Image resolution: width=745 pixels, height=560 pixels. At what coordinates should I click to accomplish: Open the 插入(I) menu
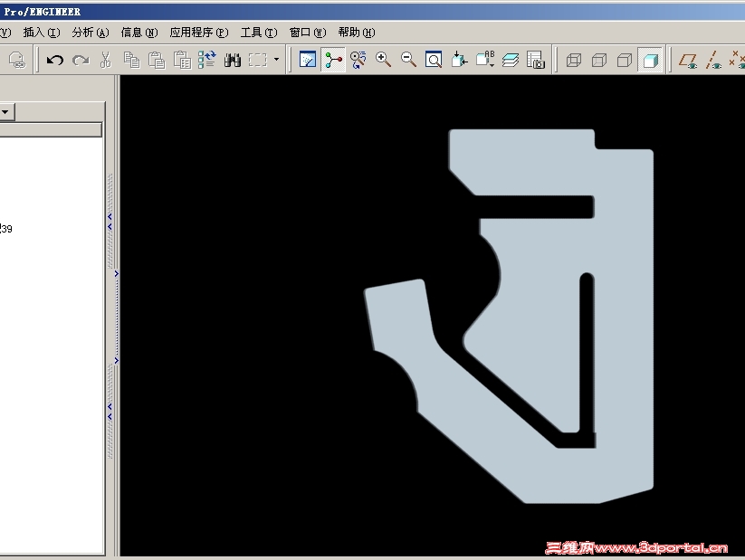click(42, 33)
